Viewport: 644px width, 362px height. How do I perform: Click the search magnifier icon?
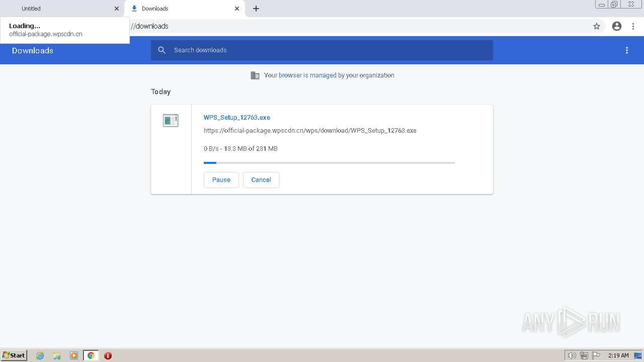point(162,50)
